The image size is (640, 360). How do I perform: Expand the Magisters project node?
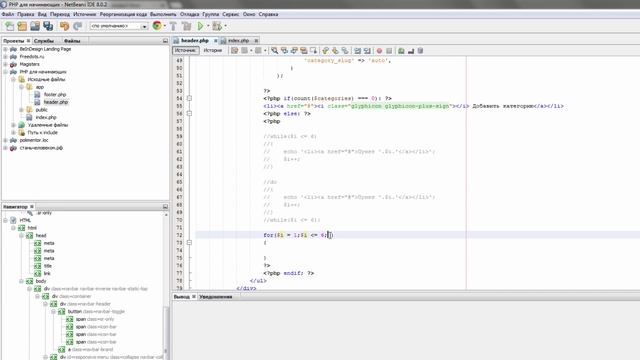(6, 64)
